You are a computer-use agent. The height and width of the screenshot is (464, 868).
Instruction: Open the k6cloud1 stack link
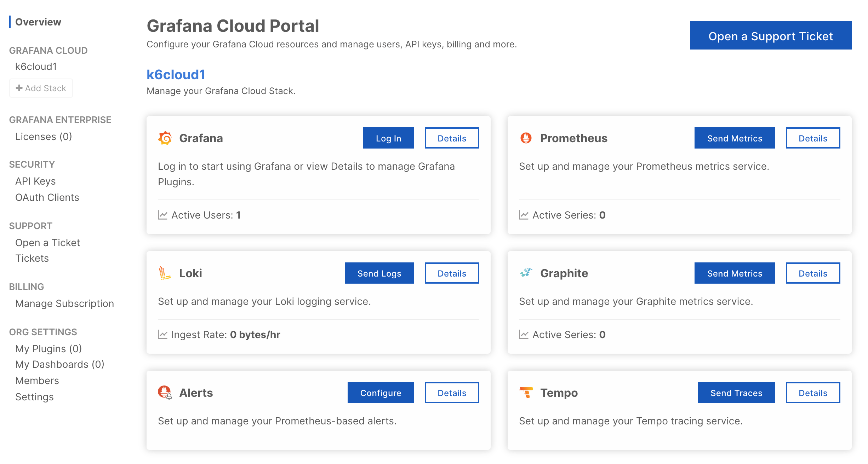pos(176,74)
